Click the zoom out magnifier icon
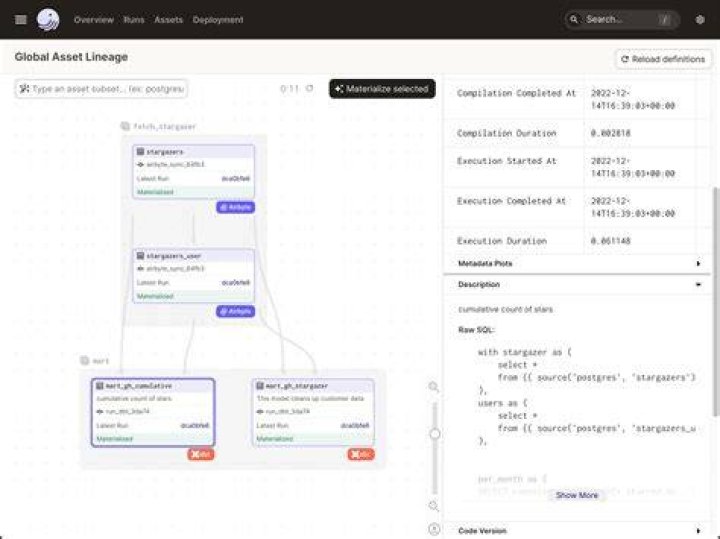720x539 pixels. coord(433,506)
